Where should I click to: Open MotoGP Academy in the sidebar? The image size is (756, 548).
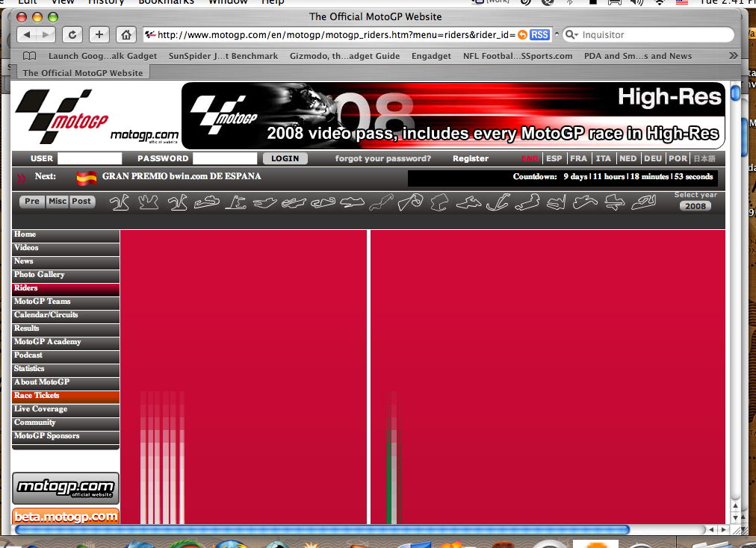click(66, 343)
